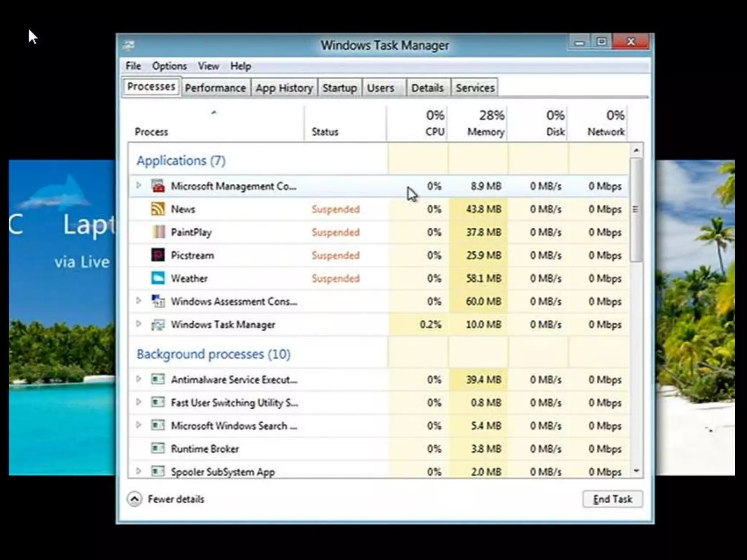Click the Runtime Broker process icon
The height and width of the screenshot is (560, 747).
point(158,448)
